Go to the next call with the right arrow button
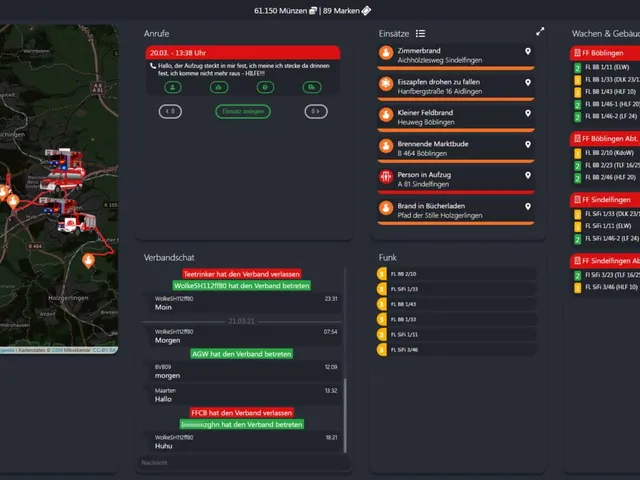The width and height of the screenshot is (640, 480). [x=316, y=111]
